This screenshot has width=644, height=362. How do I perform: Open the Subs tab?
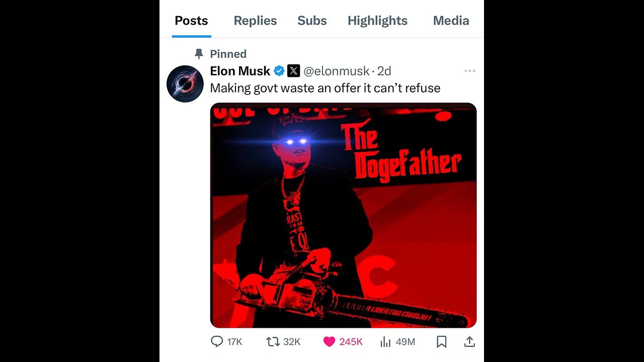pos(312,21)
